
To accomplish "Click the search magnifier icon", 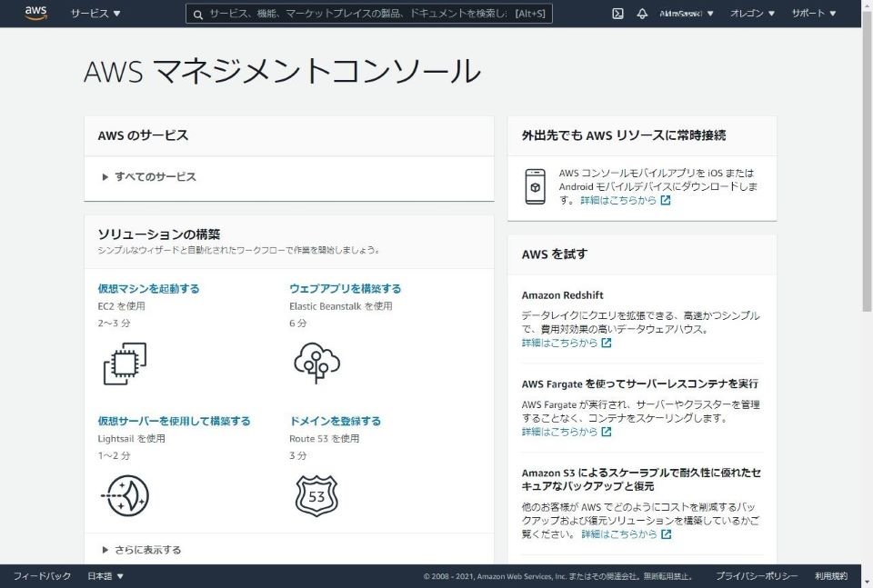I will (197, 14).
